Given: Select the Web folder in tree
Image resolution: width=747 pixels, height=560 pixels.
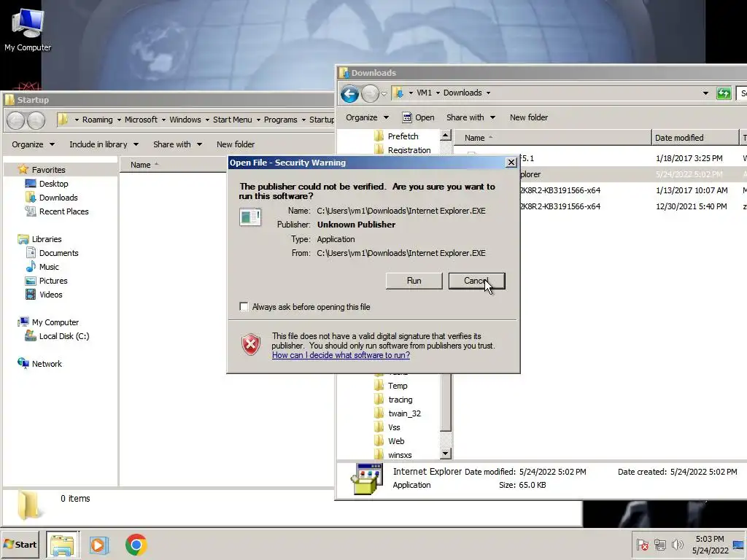Looking at the screenshot, I should [x=390, y=441].
